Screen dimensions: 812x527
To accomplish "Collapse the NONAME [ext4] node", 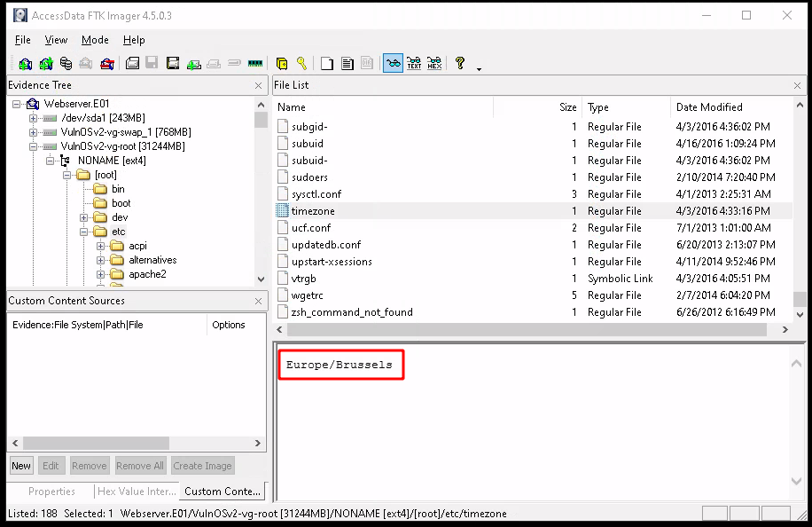I will tap(51, 161).
